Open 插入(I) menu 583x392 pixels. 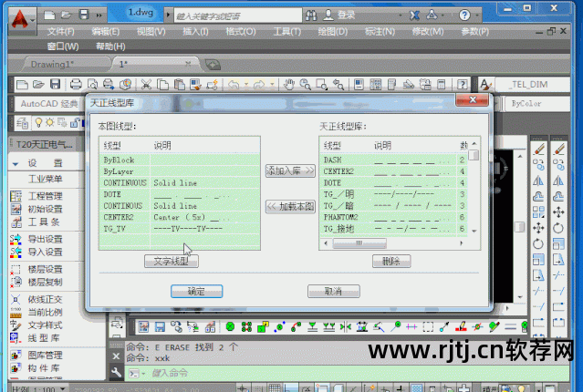pyautogui.click(x=195, y=32)
